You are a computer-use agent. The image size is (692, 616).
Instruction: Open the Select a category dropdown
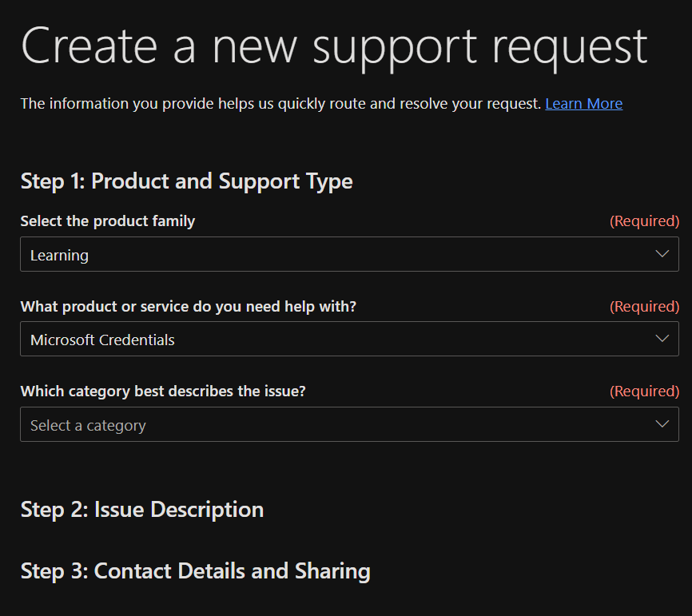[x=349, y=424]
